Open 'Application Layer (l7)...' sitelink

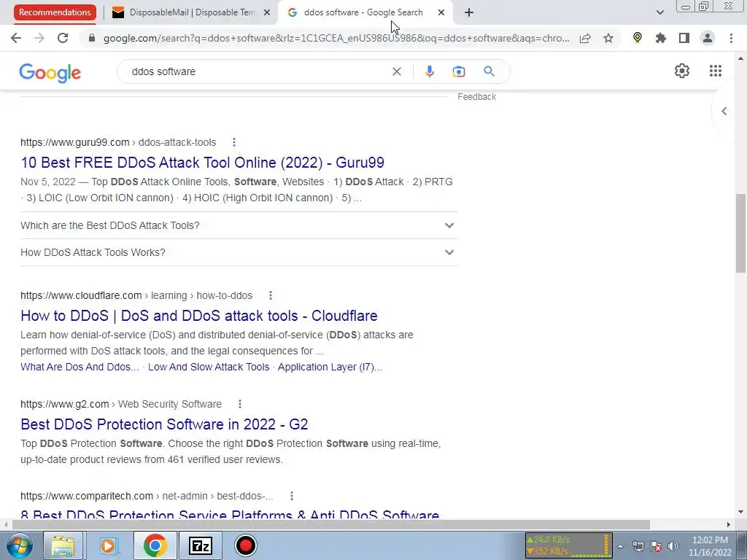(330, 367)
